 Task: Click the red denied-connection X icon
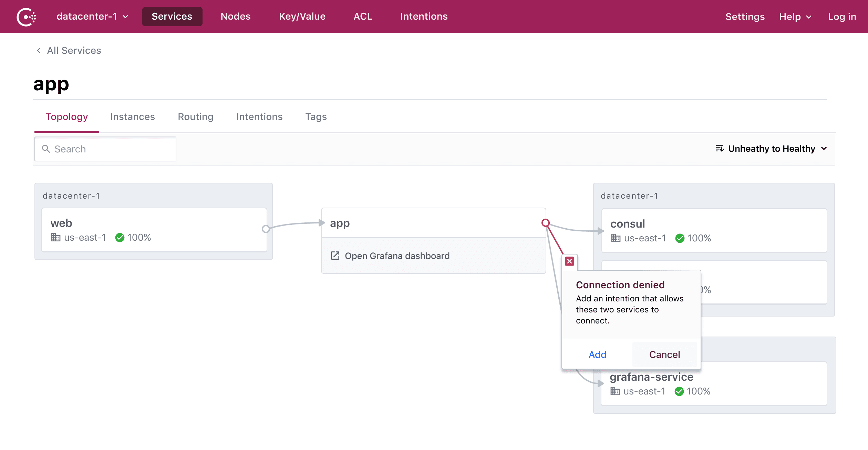569,261
